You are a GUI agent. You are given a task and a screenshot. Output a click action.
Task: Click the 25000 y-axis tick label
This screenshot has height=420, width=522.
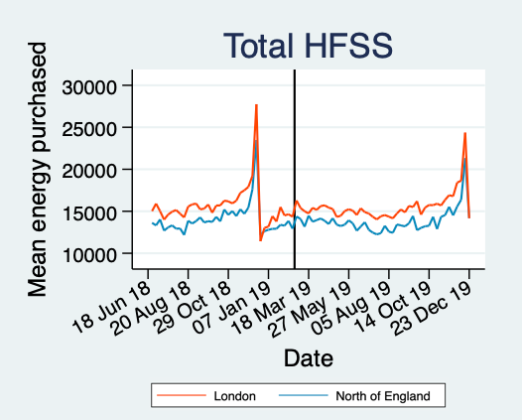click(89, 129)
